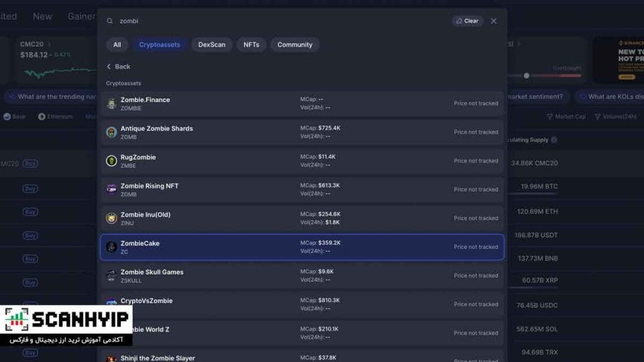The height and width of the screenshot is (362, 644).
Task: Click the '60.57B XRP' supply value
Action: tap(540, 280)
